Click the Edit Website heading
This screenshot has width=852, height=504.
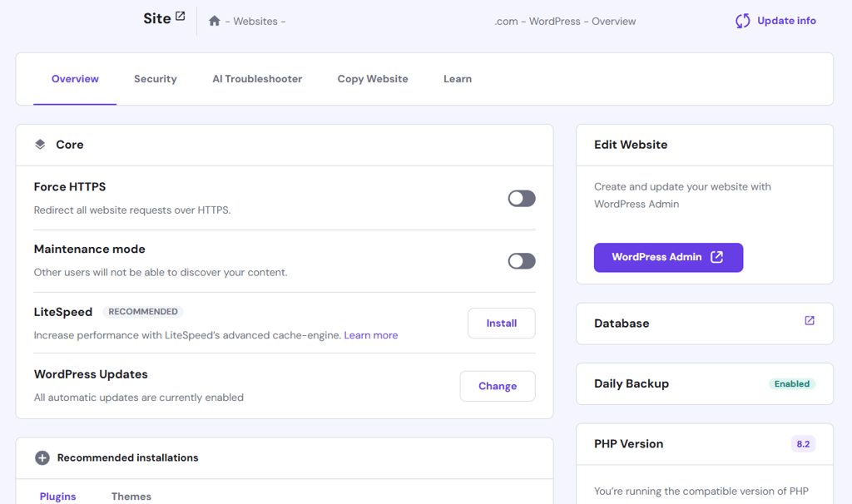click(631, 145)
